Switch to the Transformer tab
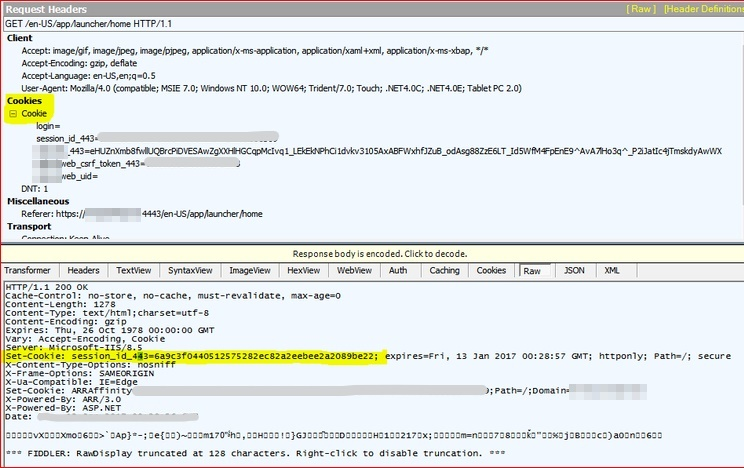 pos(28,271)
